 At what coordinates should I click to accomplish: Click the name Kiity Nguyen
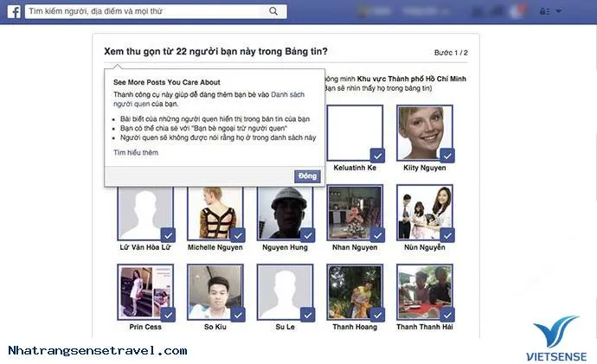[x=425, y=168]
